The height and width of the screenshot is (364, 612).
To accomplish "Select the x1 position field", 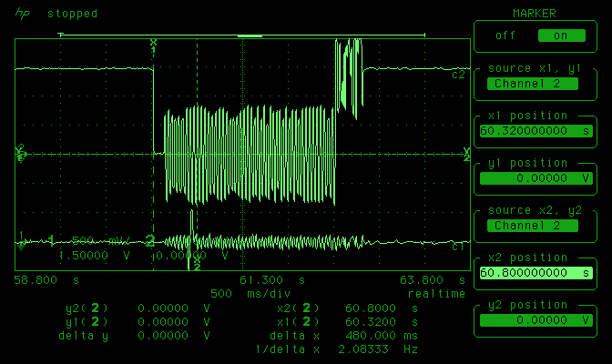I will [x=535, y=131].
